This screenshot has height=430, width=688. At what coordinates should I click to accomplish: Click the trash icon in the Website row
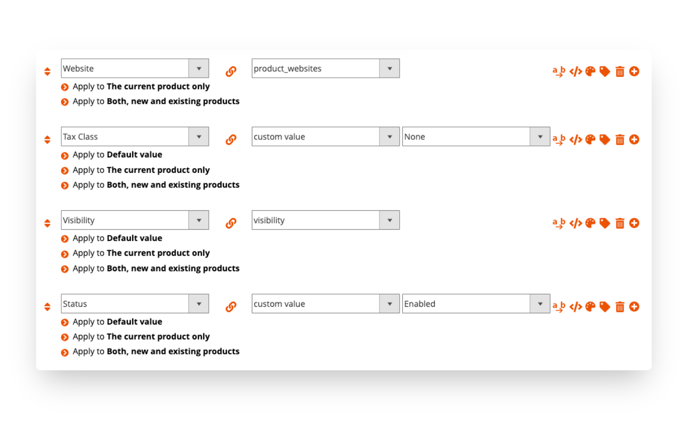click(x=620, y=72)
